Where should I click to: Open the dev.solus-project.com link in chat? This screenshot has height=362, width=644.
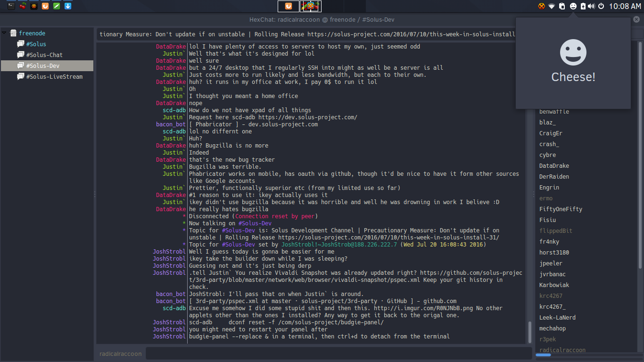[x=307, y=117]
